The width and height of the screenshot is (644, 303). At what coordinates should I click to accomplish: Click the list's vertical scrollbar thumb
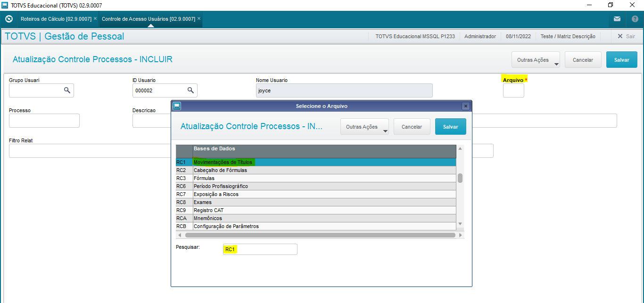click(460, 178)
